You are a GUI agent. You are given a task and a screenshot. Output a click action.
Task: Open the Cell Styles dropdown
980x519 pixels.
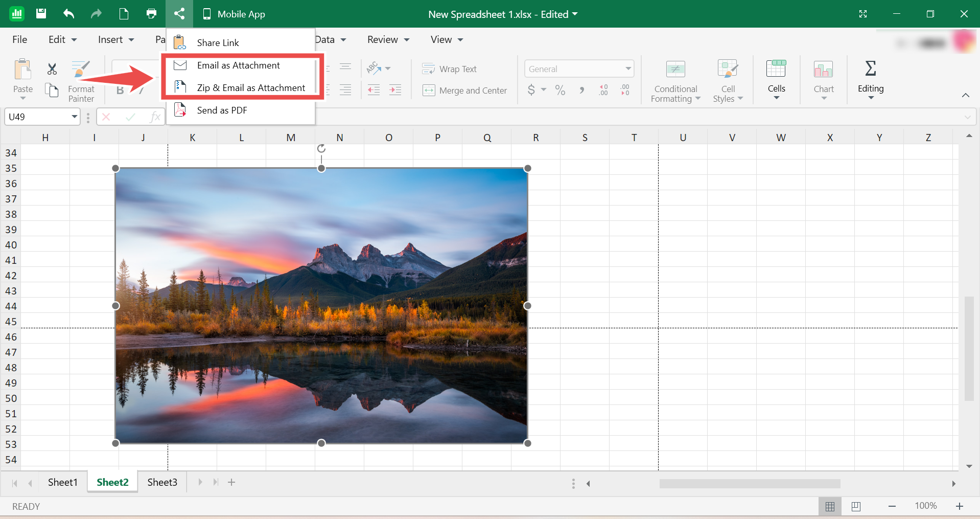(x=728, y=81)
